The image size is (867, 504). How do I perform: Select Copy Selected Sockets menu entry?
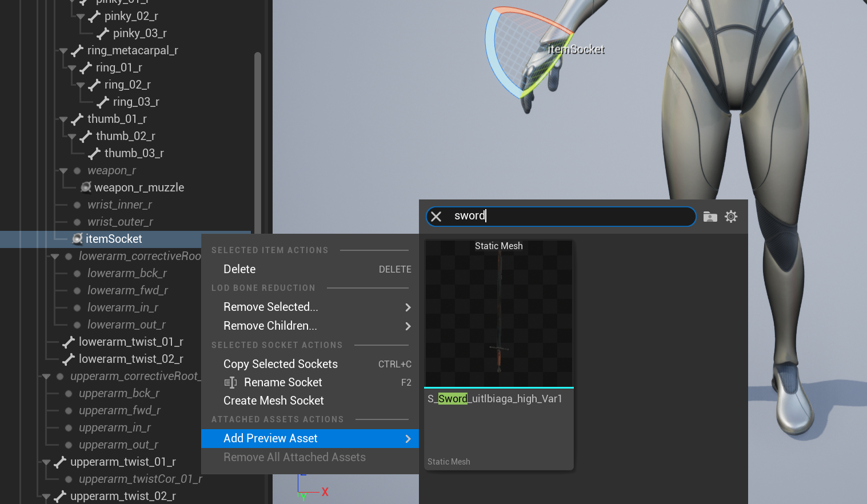click(280, 364)
